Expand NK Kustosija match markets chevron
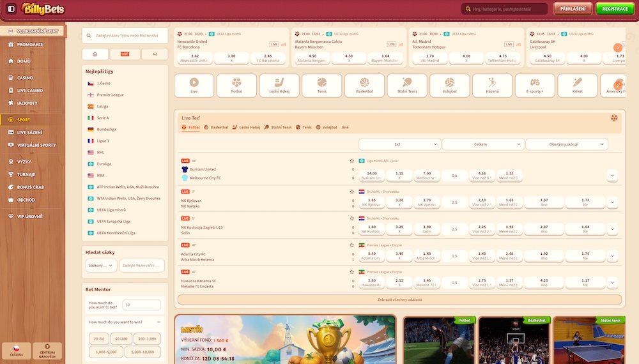The width and height of the screenshot is (639, 364). coord(612,229)
